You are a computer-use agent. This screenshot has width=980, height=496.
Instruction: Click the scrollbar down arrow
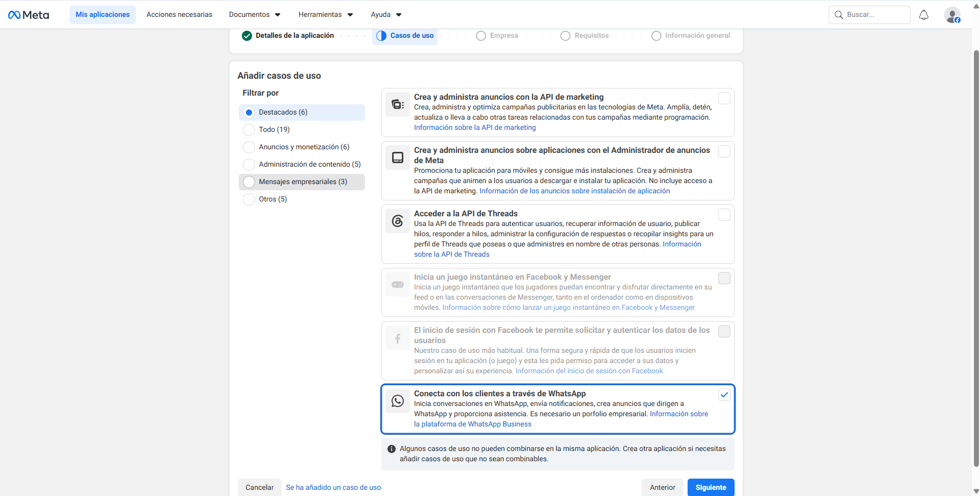pyautogui.click(x=976, y=491)
